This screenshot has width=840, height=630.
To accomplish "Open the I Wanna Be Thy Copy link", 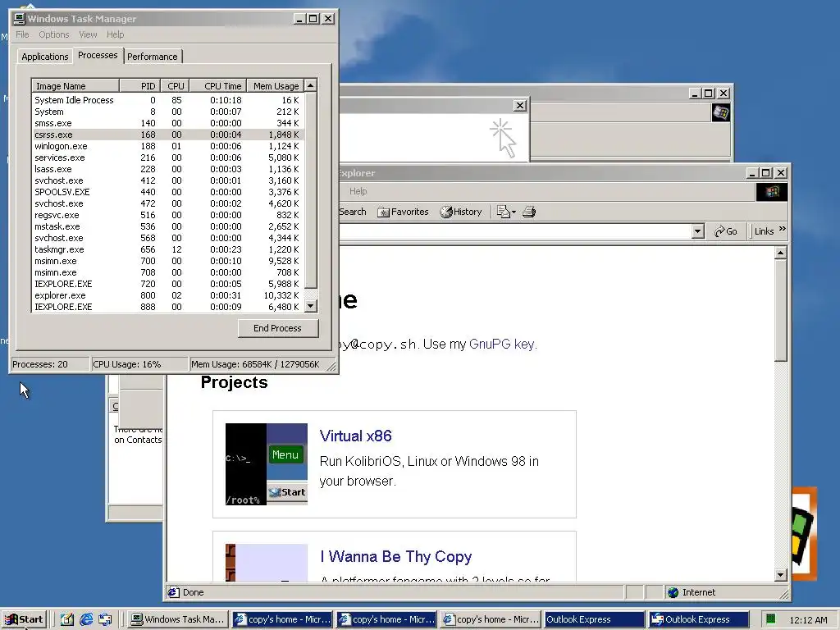I will coord(395,556).
